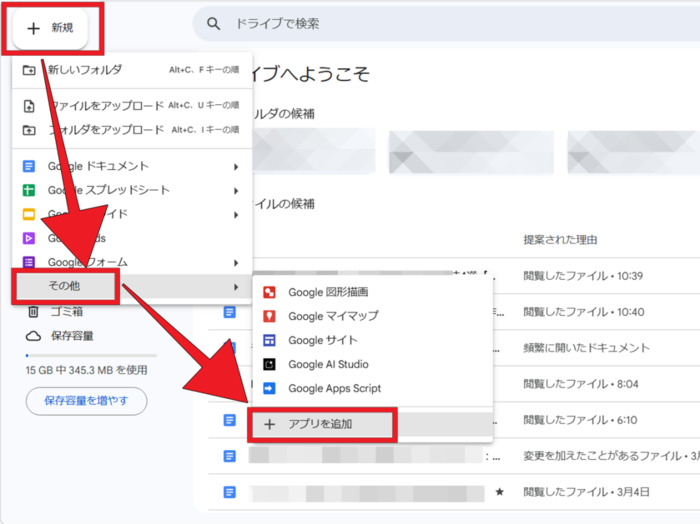Click the 新規 (New) button
This screenshot has width=700, height=524.
pyautogui.click(x=50, y=28)
